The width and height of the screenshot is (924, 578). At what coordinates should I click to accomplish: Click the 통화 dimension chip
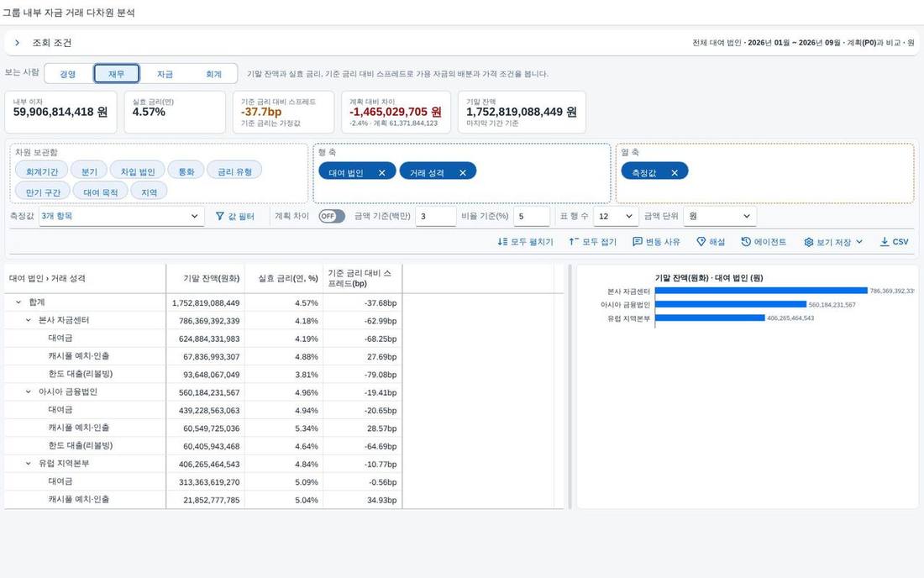[186, 171]
